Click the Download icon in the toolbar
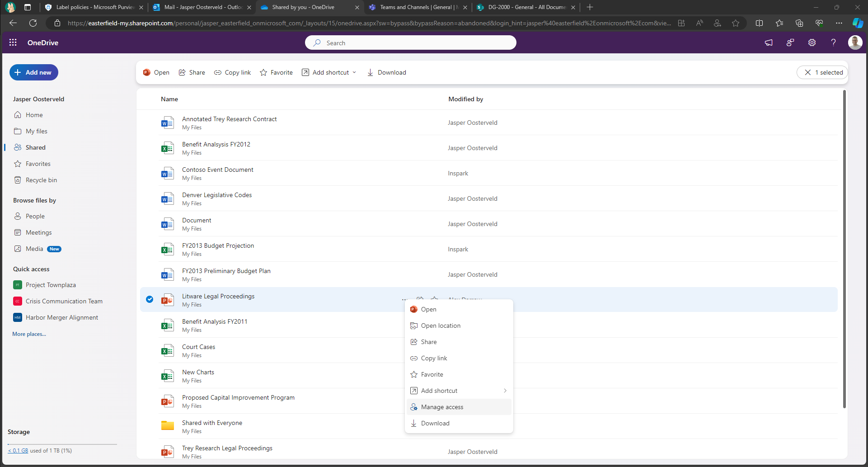The width and height of the screenshot is (868, 467). [370, 72]
